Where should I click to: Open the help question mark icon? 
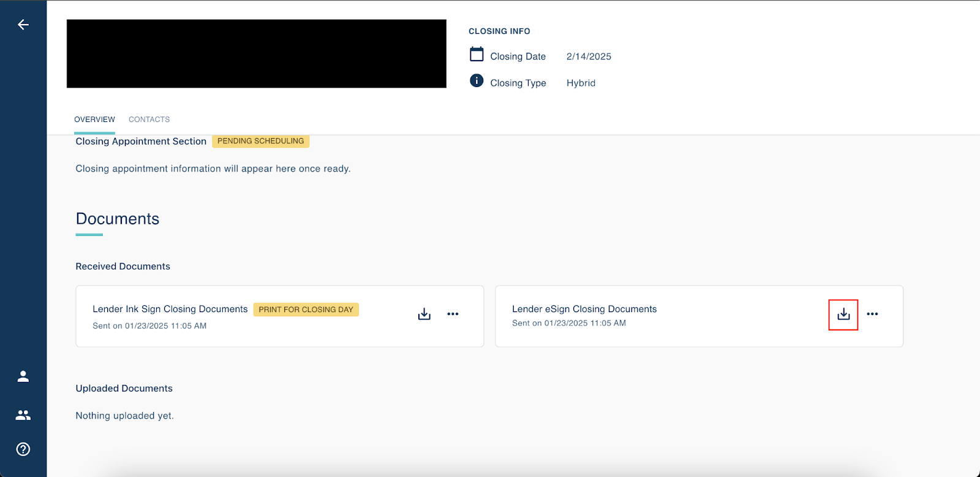point(23,449)
